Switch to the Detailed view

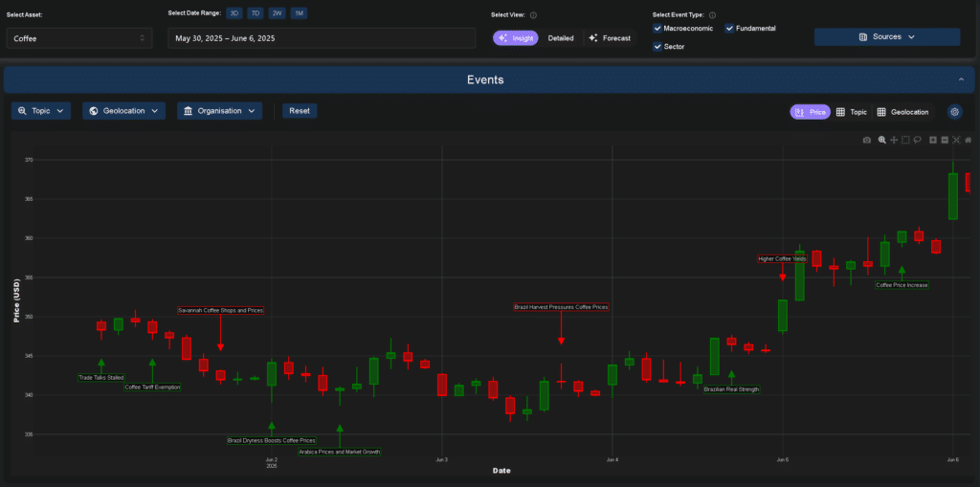point(561,38)
